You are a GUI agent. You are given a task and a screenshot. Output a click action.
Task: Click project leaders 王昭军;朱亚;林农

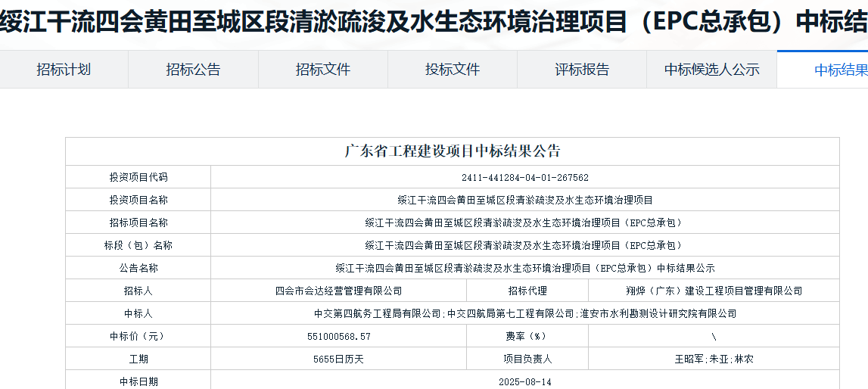click(714, 359)
